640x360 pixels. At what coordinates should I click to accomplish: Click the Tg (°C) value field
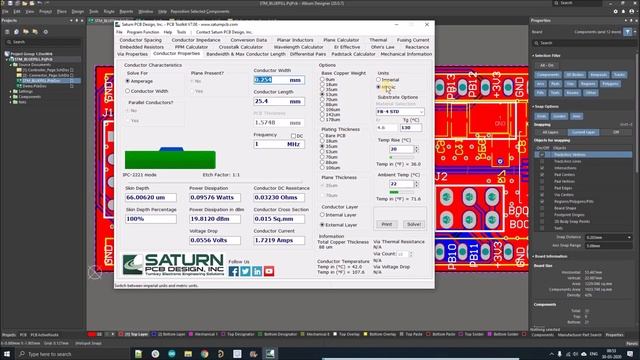pos(411,128)
